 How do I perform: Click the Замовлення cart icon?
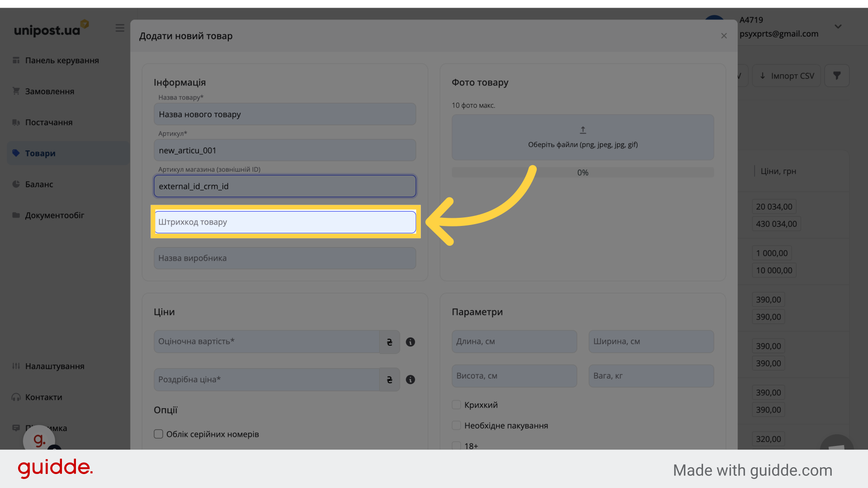16,91
